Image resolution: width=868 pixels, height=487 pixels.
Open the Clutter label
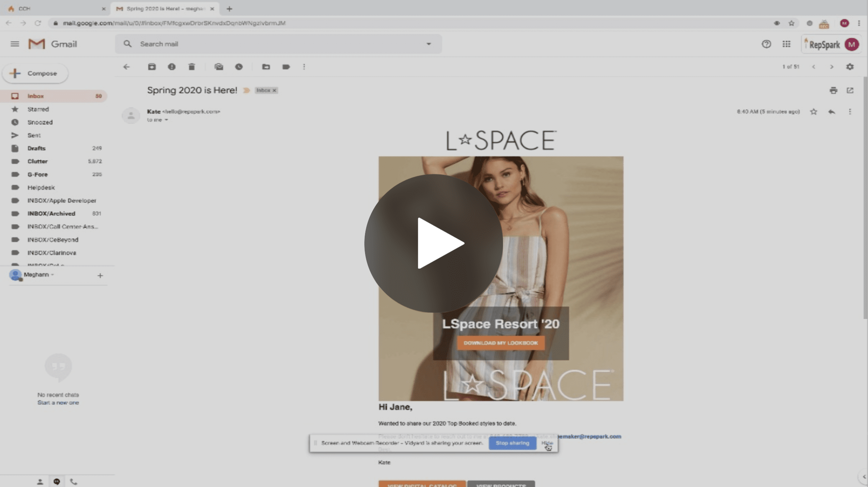(54, 161)
